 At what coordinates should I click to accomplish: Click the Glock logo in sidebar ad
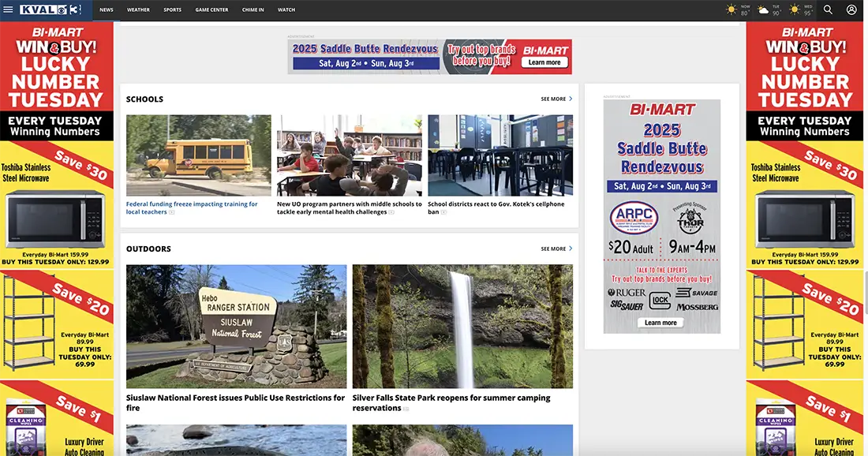(660, 301)
